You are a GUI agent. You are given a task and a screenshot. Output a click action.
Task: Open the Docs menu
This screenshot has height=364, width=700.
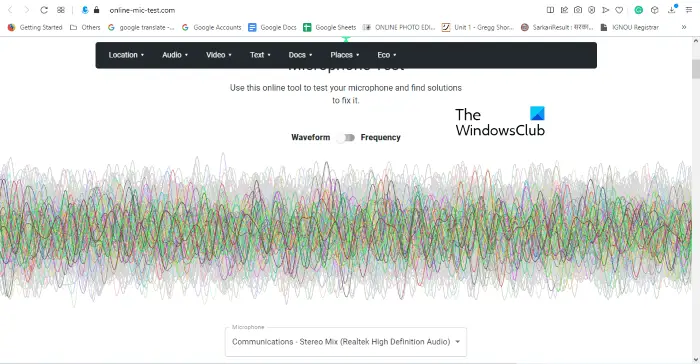point(300,55)
